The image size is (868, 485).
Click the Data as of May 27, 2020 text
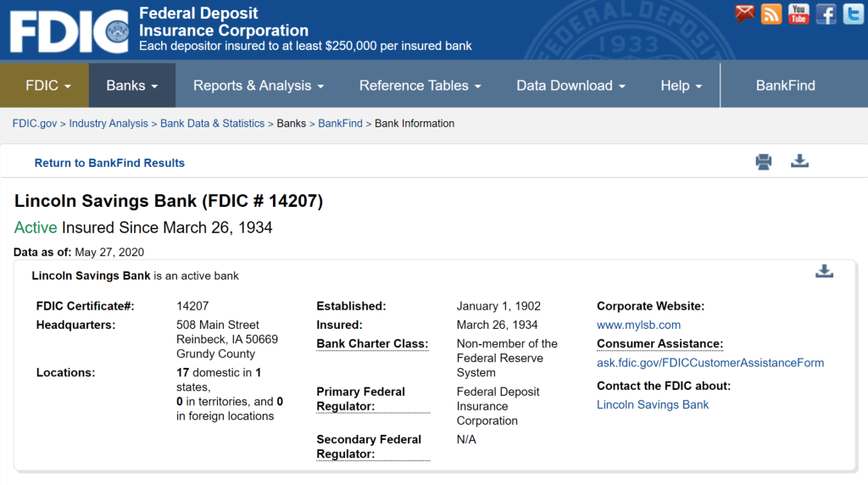(79, 253)
